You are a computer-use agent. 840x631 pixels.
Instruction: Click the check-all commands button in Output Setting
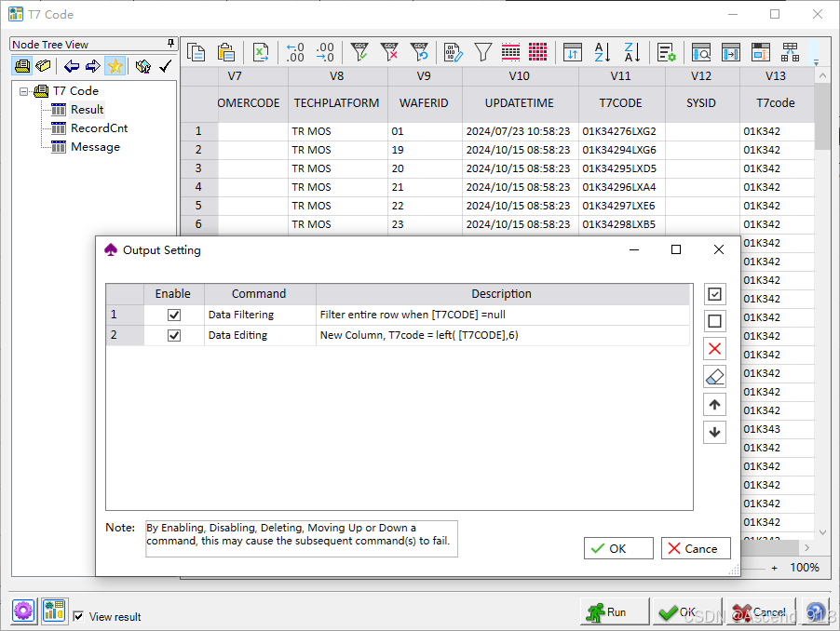point(714,294)
